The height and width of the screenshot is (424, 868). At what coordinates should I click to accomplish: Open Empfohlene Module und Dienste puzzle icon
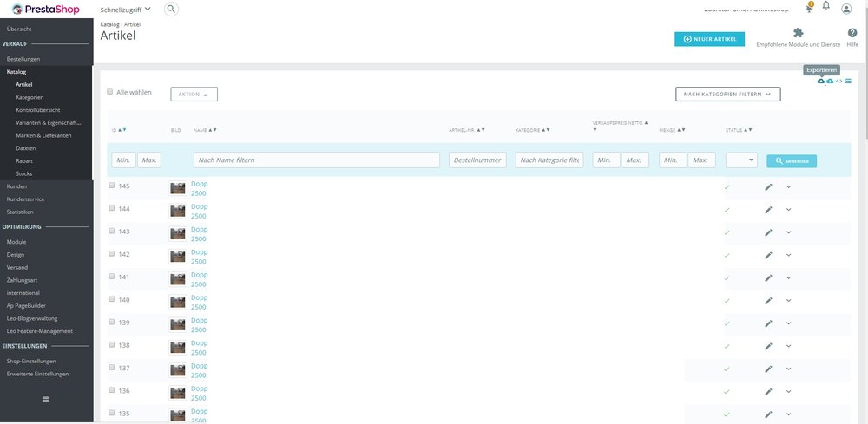(799, 33)
